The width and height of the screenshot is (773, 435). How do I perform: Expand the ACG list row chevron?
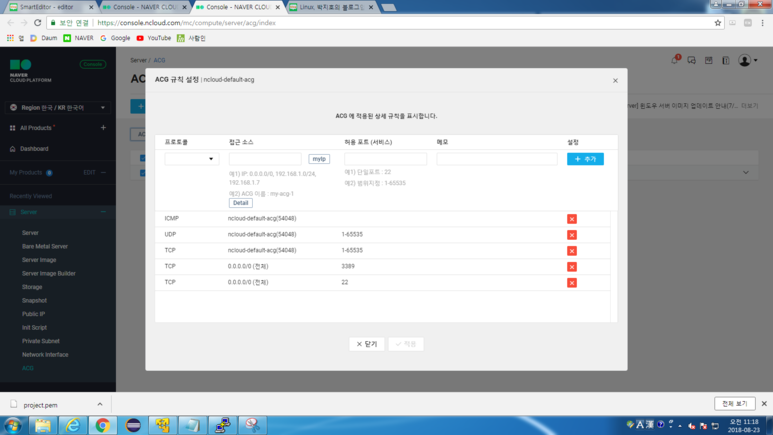[745, 173]
